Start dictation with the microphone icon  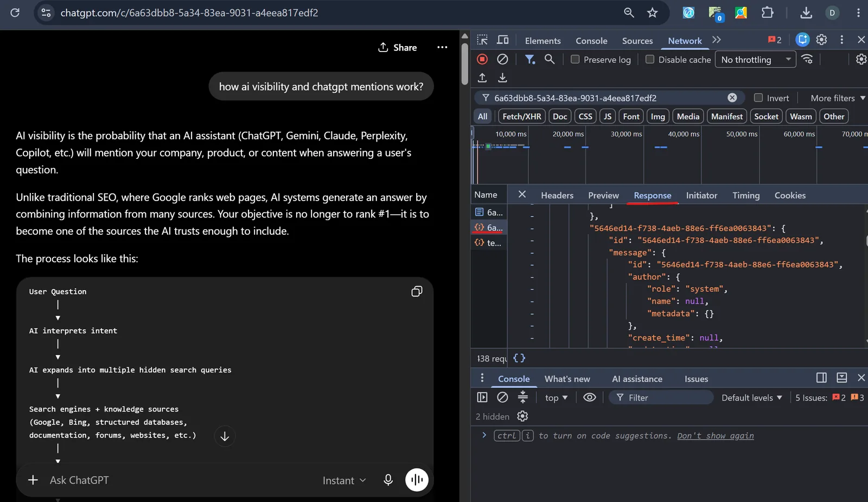[388, 480]
